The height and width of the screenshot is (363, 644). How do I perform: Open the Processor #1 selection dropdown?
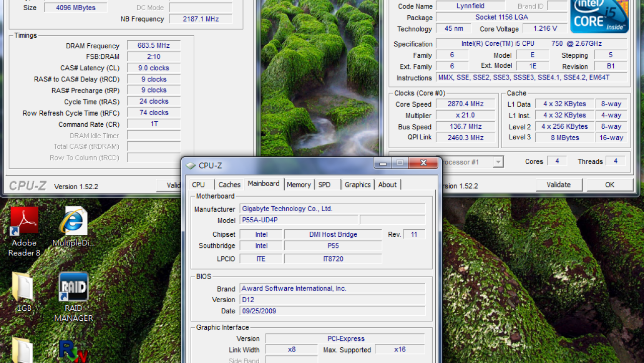tap(498, 162)
